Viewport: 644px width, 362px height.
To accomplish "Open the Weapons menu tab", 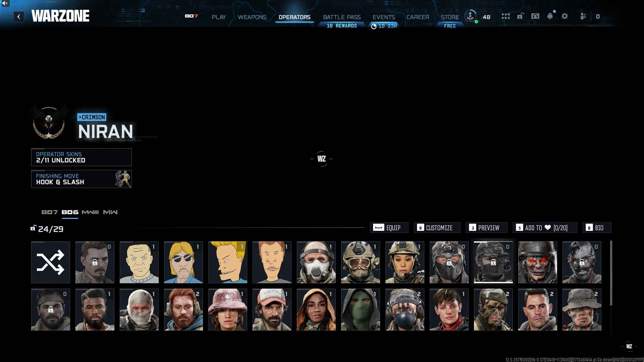I will [x=252, y=17].
